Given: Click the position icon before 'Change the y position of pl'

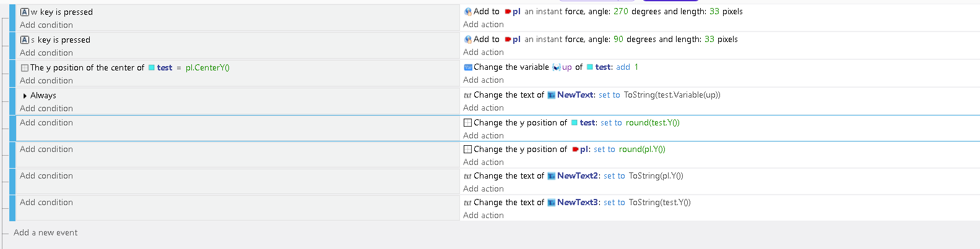Looking at the screenshot, I should 468,149.
